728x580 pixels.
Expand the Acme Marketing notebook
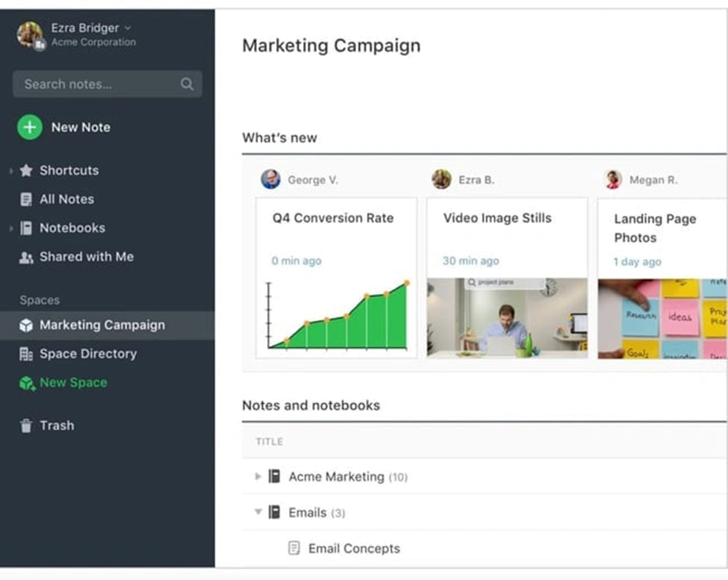coord(258,476)
